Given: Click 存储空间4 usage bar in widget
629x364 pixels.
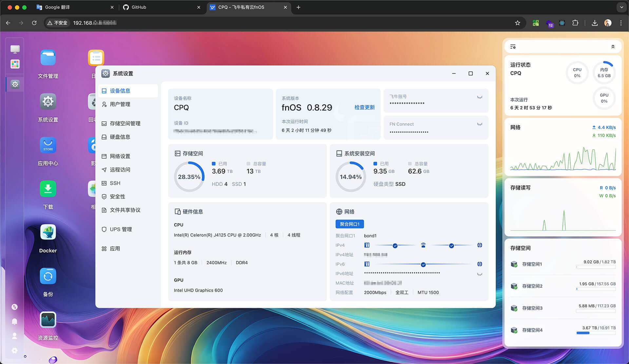Looking at the screenshot, I should coord(596,333).
